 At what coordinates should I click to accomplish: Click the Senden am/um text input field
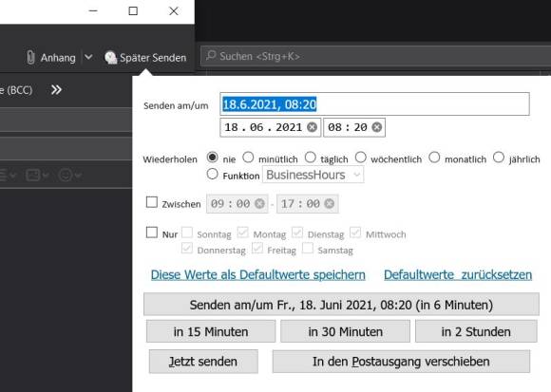pyautogui.click(x=374, y=104)
